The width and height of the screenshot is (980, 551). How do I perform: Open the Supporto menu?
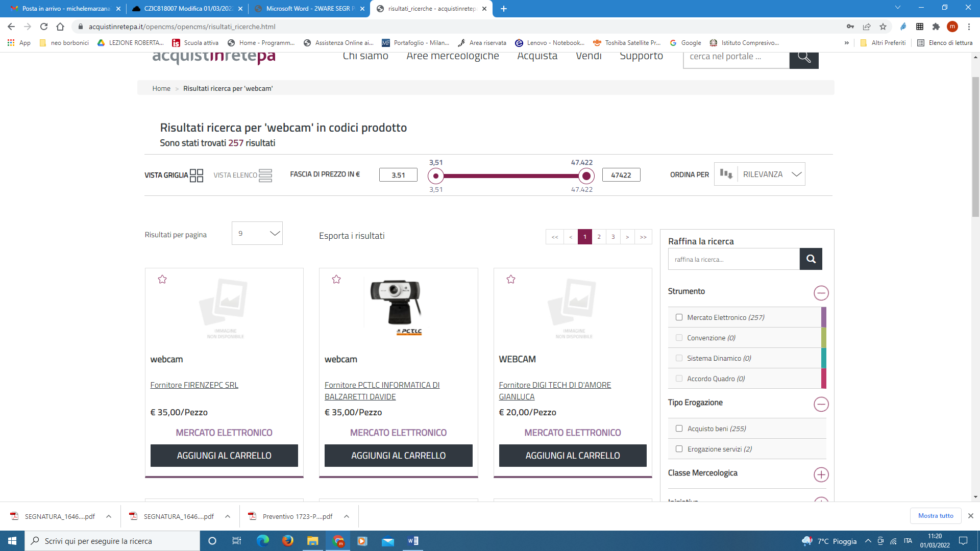point(642,56)
